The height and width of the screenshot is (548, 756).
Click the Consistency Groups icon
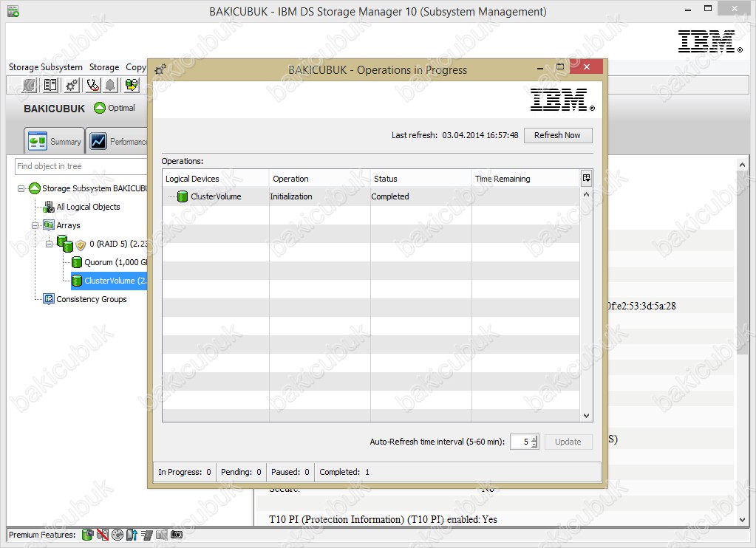click(49, 299)
